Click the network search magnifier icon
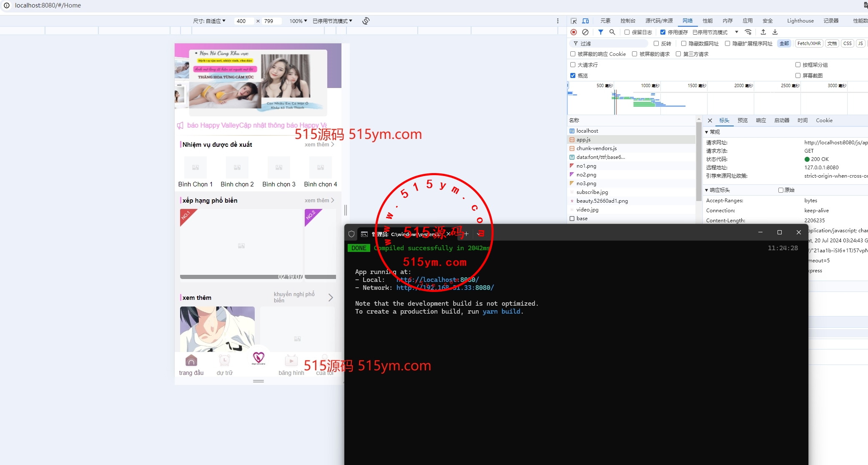 pyautogui.click(x=612, y=32)
